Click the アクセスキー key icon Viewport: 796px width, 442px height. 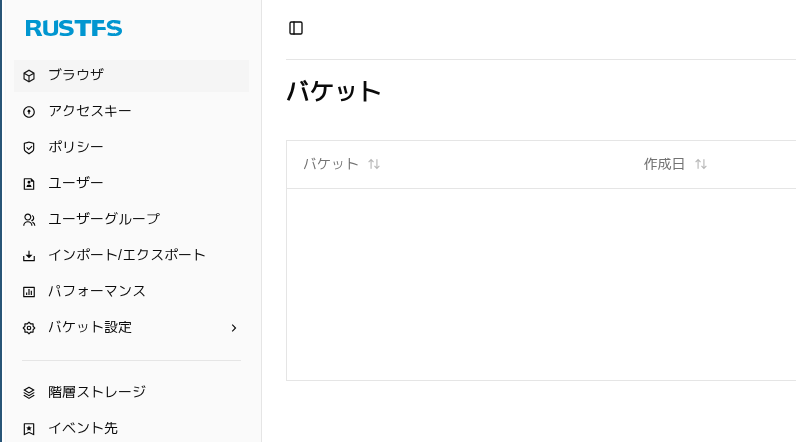click(x=29, y=112)
